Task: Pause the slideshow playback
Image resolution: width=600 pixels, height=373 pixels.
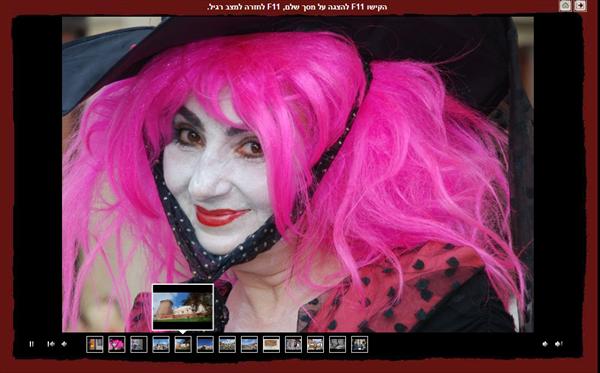Action: point(31,344)
